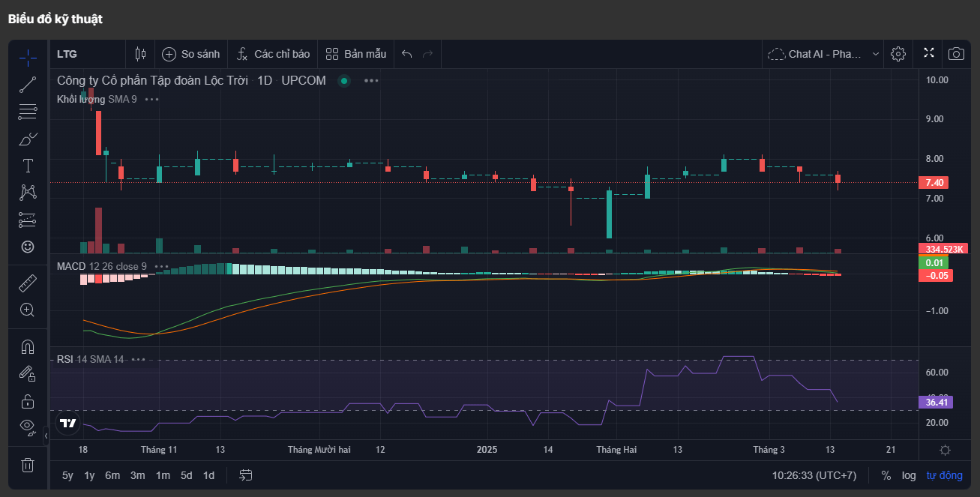The image size is (980, 497).
Task: Select Công ty Cổ phần Tập đoàn Lộc Trời title
Action: point(152,80)
